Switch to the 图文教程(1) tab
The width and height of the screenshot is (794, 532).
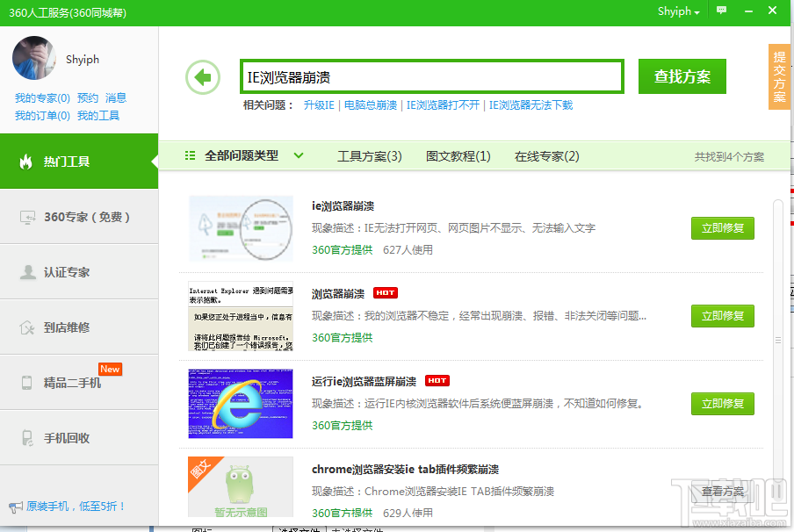(458, 155)
